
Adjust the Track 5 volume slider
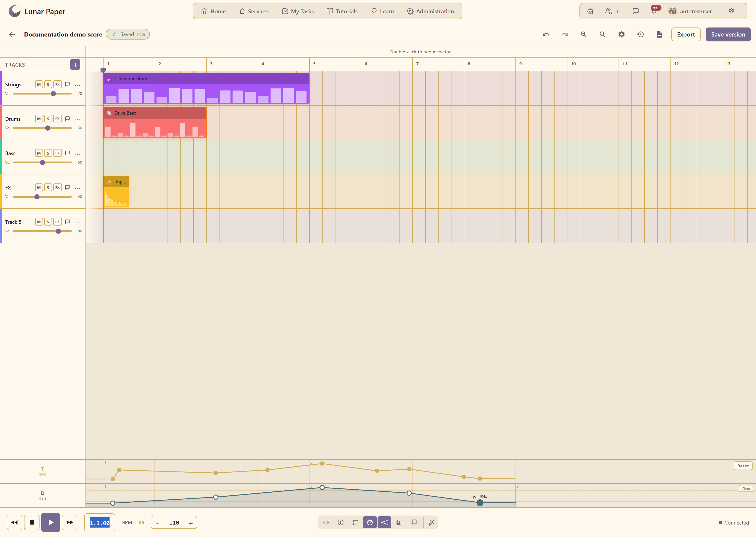pyautogui.click(x=42, y=231)
